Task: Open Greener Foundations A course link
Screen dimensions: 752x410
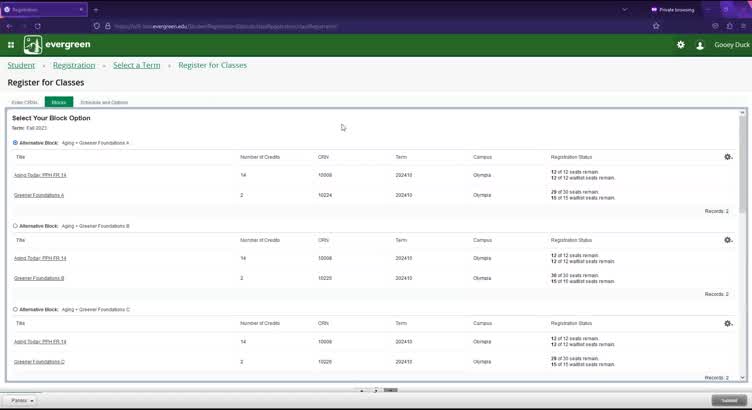Action: tap(39, 195)
